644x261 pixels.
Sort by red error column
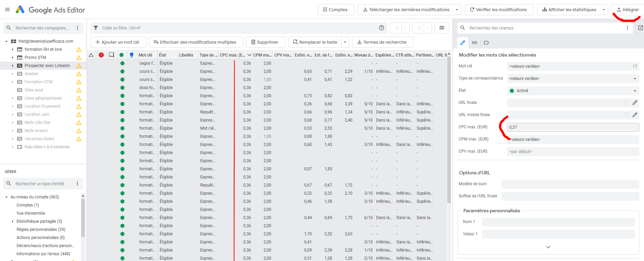pos(101,55)
